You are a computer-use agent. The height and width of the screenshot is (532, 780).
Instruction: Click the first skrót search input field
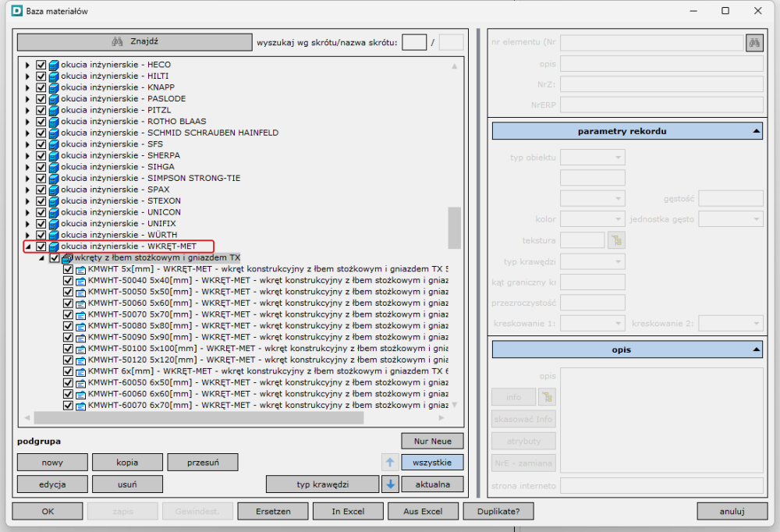414,42
